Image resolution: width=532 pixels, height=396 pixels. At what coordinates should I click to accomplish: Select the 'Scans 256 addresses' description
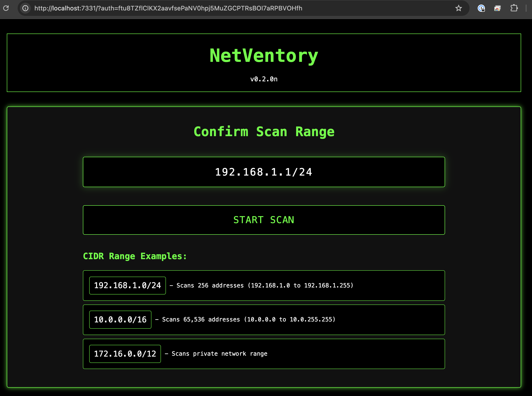[x=261, y=285]
